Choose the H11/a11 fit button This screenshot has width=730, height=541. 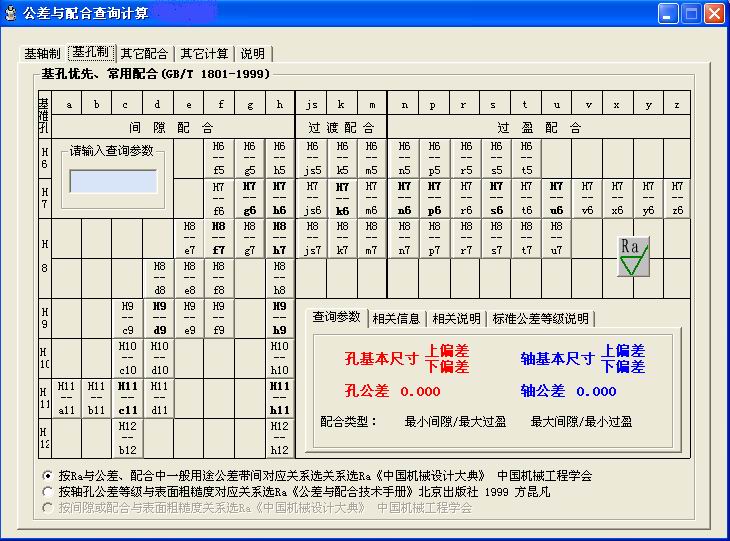coord(66,399)
